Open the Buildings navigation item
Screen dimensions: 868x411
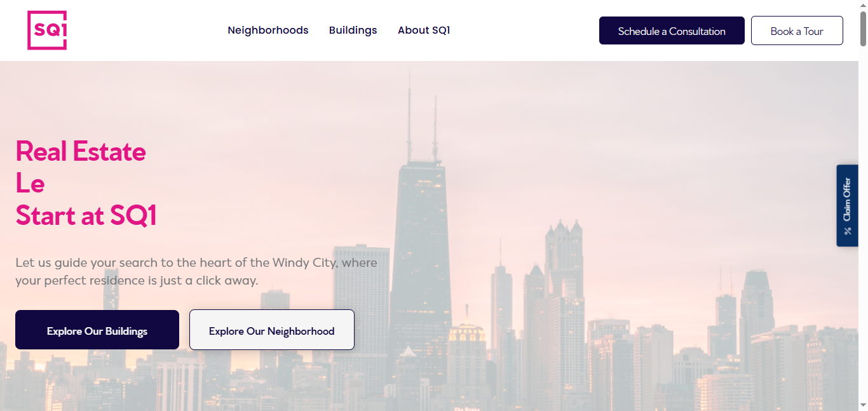353,30
